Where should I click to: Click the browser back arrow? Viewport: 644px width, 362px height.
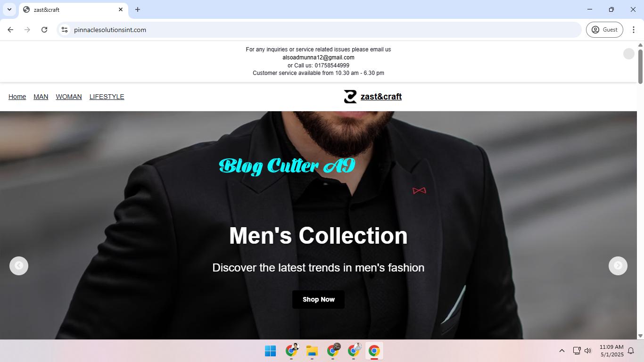(x=10, y=29)
